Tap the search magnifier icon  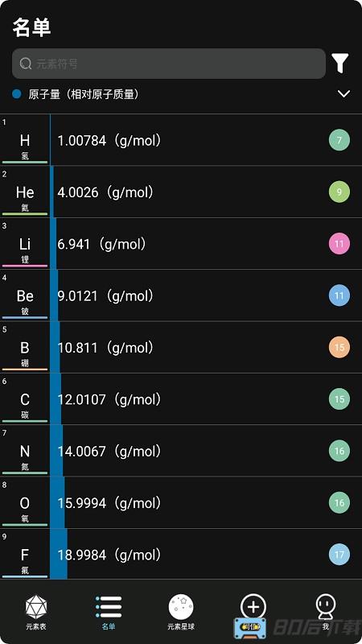click(26, 64)
